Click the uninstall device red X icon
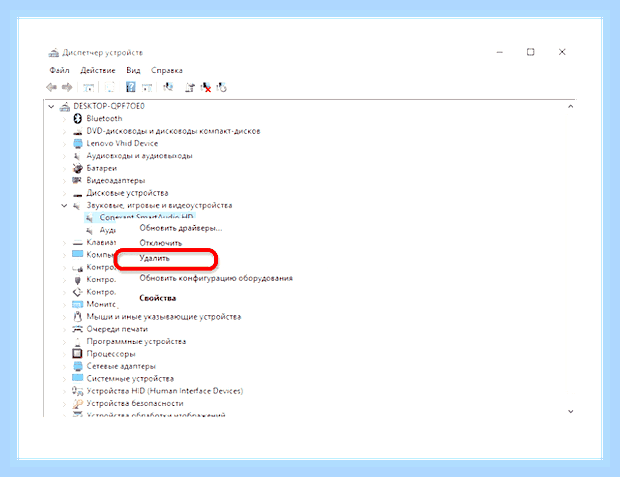 tap(206, 87)
